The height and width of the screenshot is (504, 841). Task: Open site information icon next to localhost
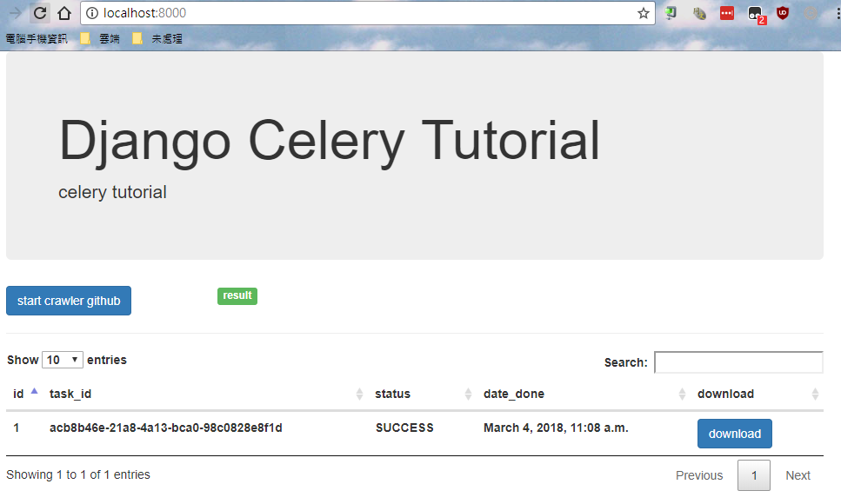coord(92,13)
